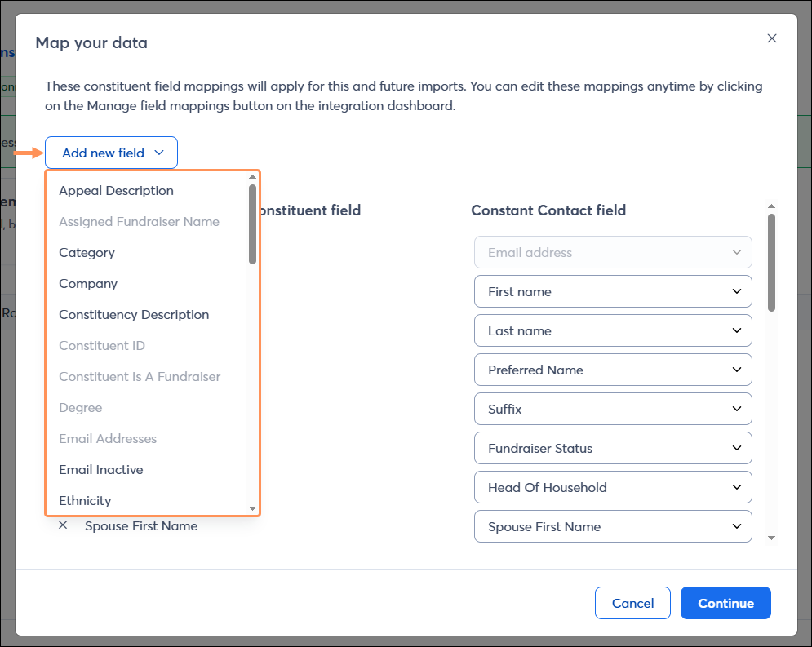
Task: Click the scroll-up arrow on the right panel
Action: (771, 206)
